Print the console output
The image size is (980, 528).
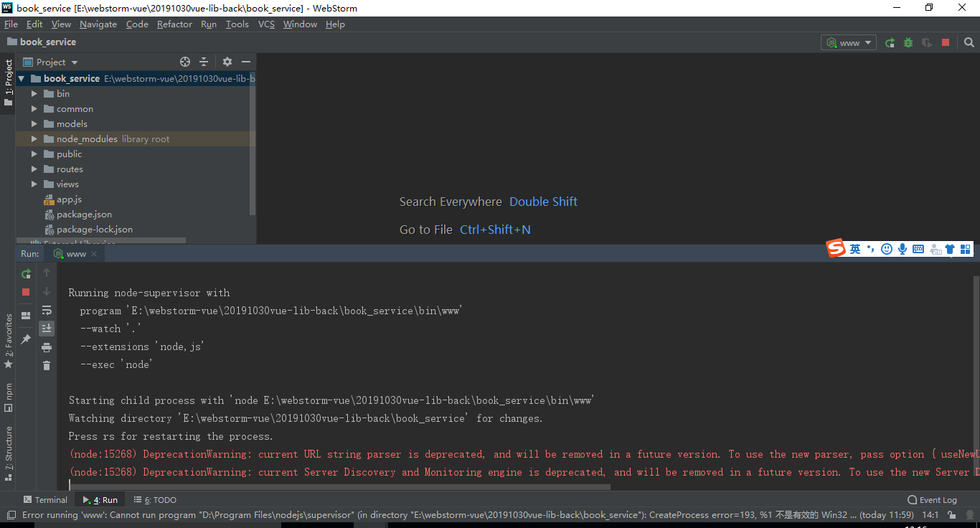click(x=47, y=346)
